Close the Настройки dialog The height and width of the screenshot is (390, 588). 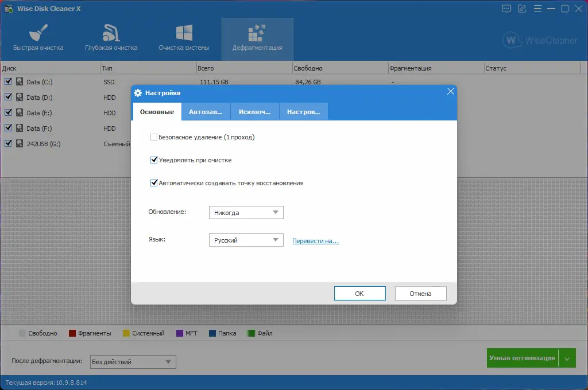click(x=450, y=91)
